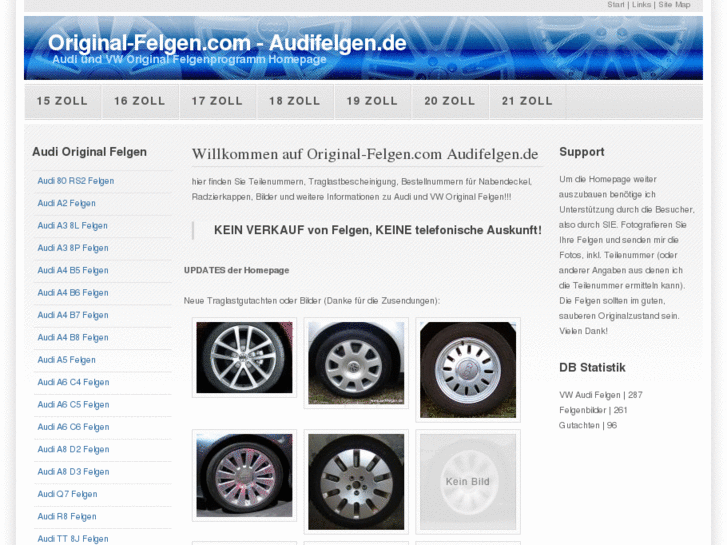Open Audi 80 RS2 Felgen link

[76, 181]
